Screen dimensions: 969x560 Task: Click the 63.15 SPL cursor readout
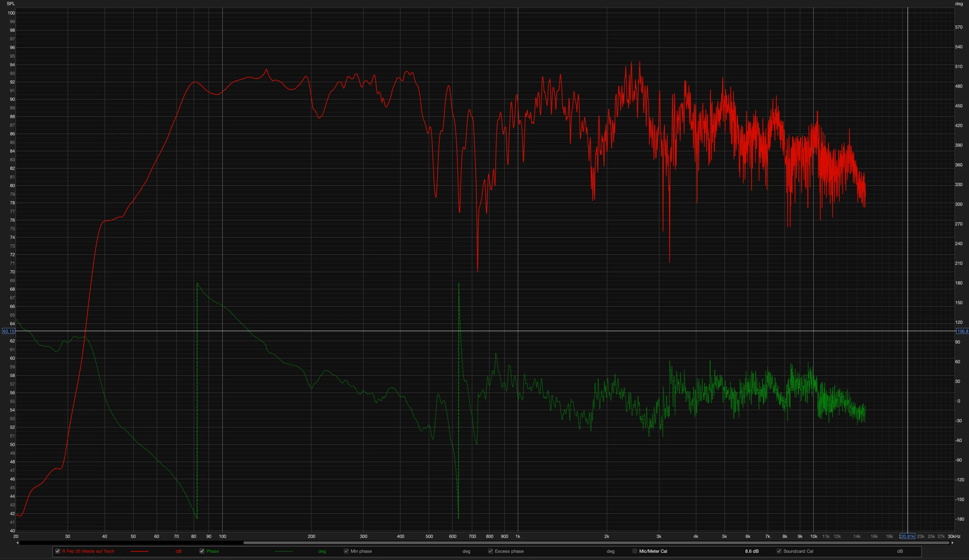tap(9, 331)
